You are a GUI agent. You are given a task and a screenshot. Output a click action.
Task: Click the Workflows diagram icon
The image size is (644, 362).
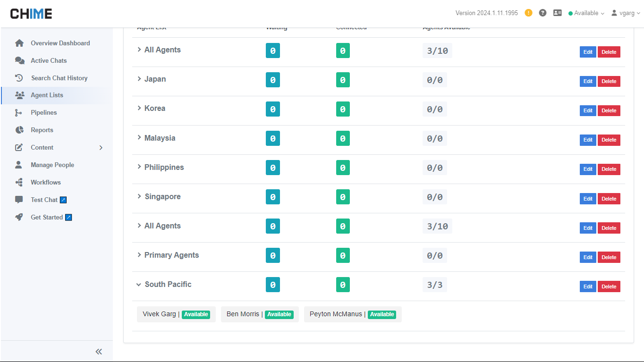point(19,182)
